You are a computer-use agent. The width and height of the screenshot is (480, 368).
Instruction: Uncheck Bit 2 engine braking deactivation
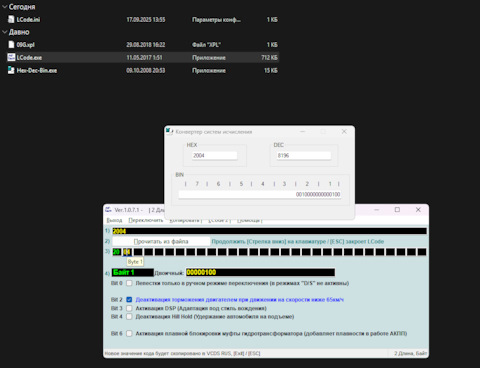pos(129,300)
